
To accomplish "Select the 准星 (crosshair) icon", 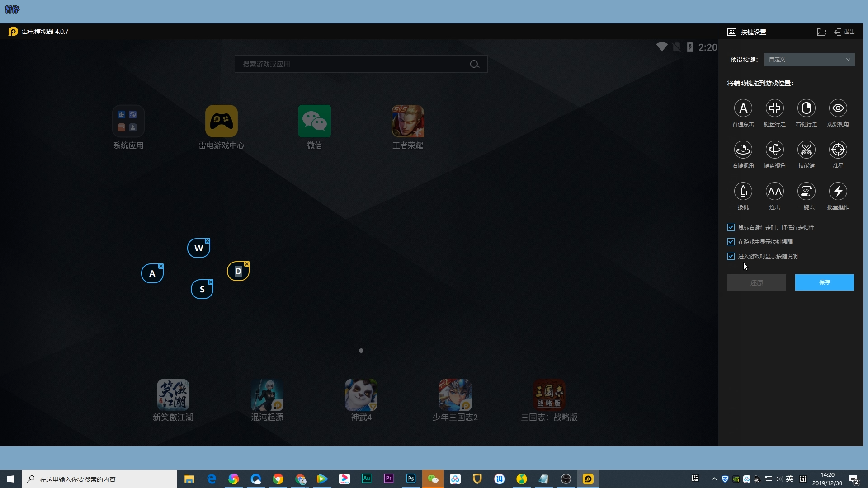I will pyautogui.click(x=838, y=150).
